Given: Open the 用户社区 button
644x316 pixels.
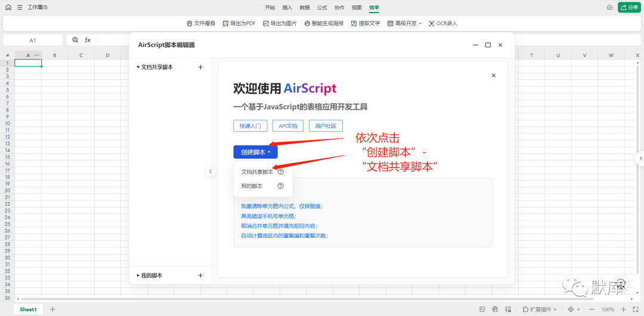Looking at the screenshot, I should tap(326, 126).
